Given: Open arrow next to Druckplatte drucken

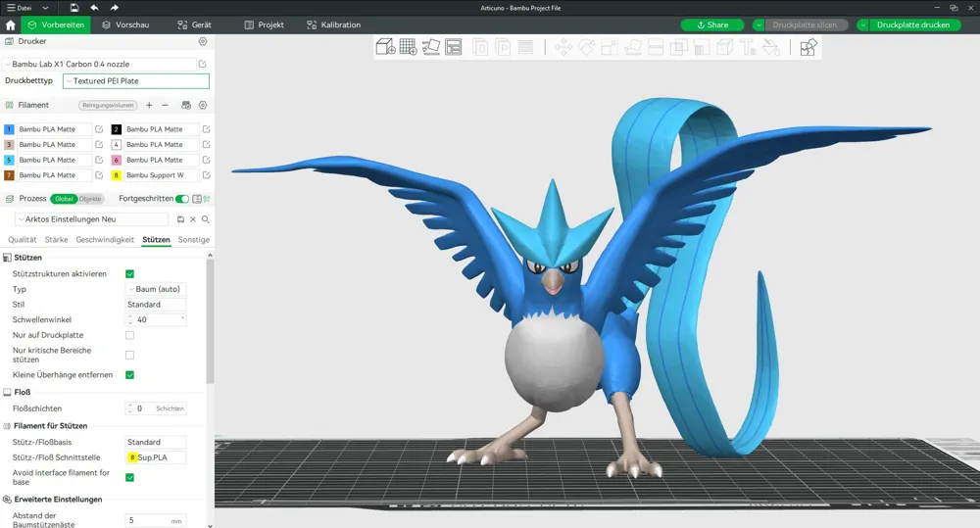Looking at the screenshot, I should (862, 25).
